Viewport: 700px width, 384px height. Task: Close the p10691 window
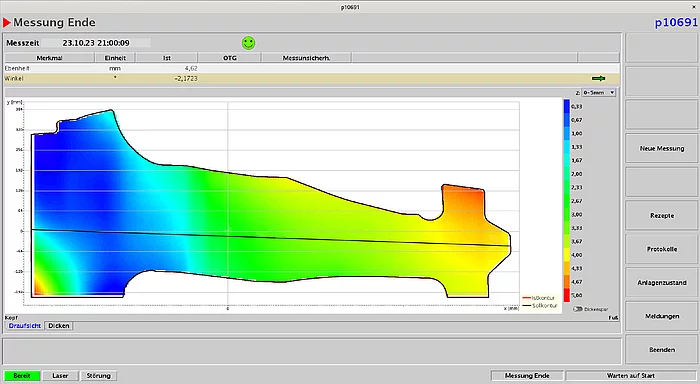click(x=694, y=7)
